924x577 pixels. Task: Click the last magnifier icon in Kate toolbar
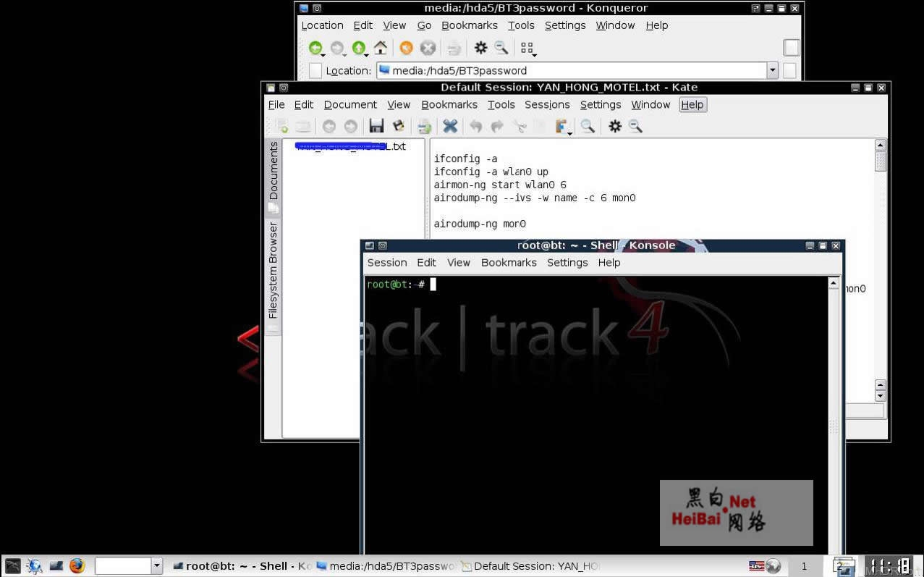pyautogui.click(x=635, y=126)
